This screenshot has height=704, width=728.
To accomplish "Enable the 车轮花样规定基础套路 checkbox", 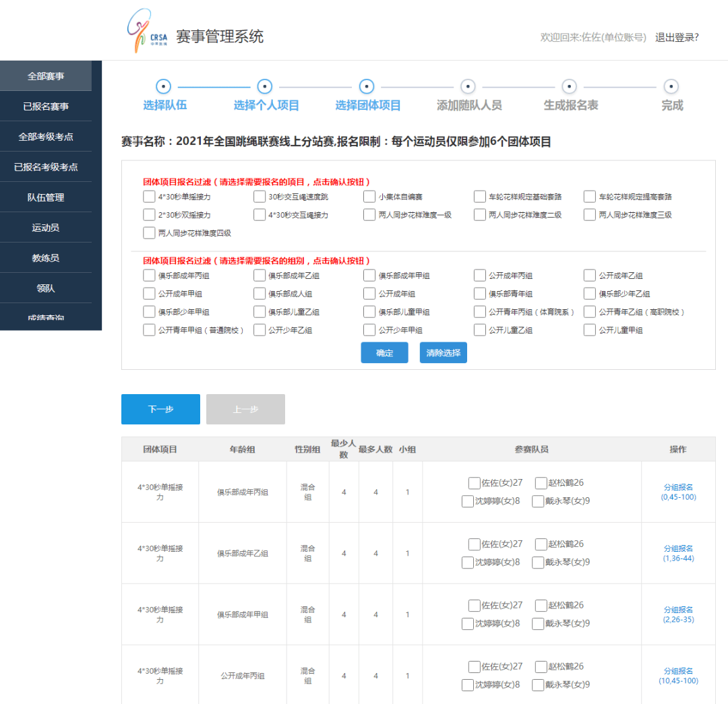I will coord(480,197).
